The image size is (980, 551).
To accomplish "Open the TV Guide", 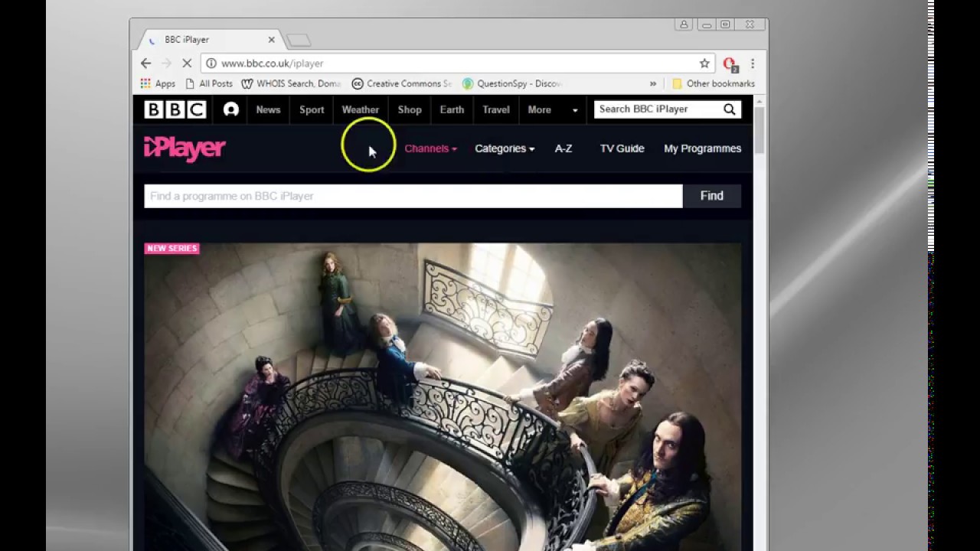I will tap(622, 148).
